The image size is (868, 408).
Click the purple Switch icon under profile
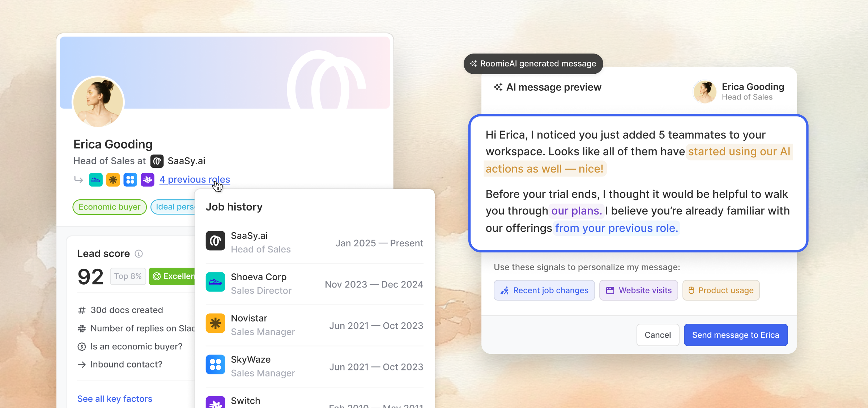[148, 180]
